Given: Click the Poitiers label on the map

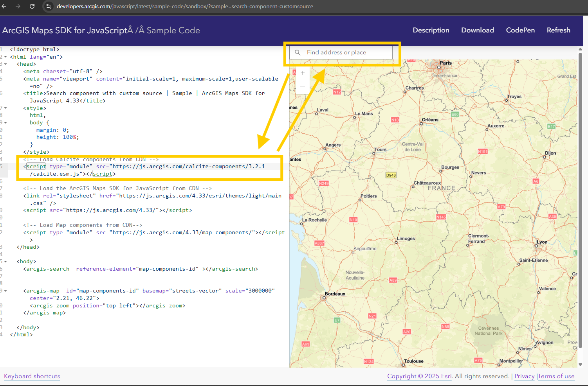Looking at the screenshot, I should [x=369, y=196].
